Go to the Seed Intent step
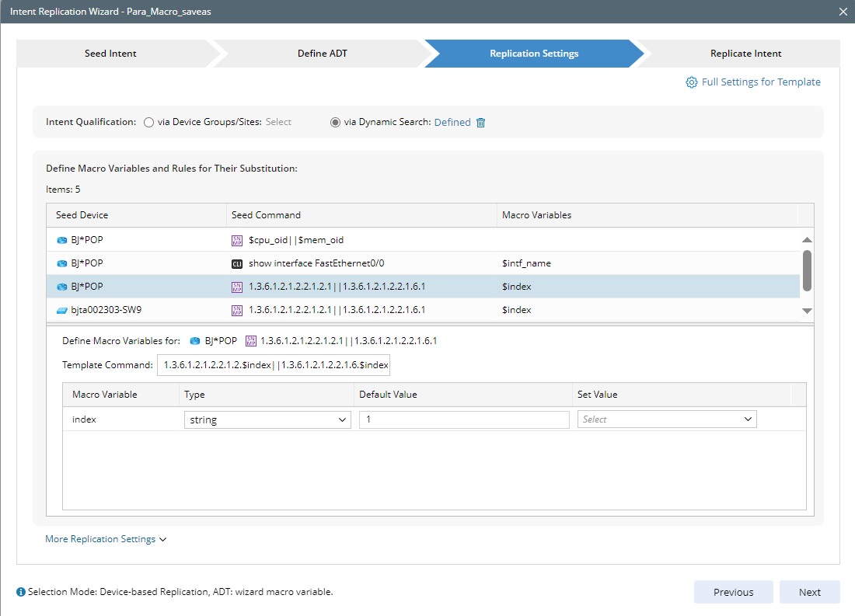 pyautogui.click(x=110, y=54)
